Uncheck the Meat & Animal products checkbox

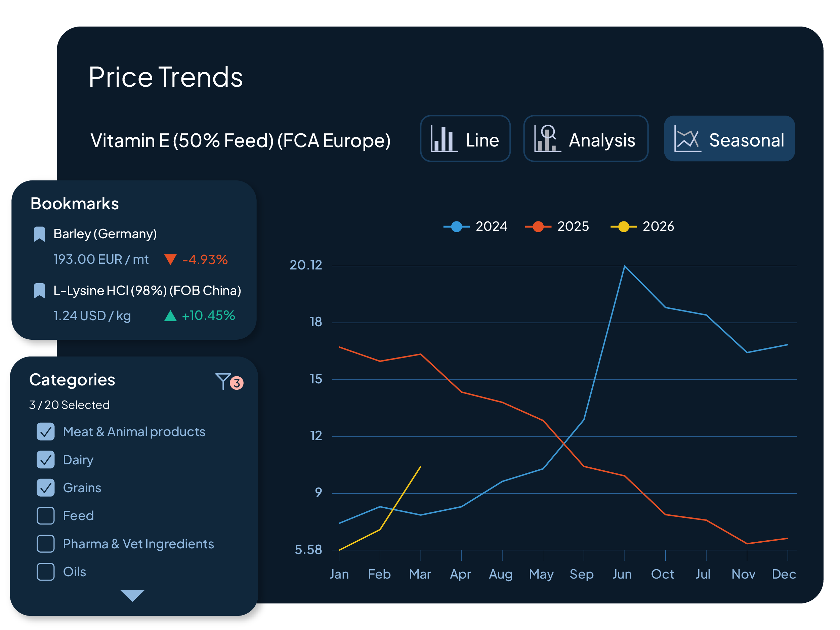(x=46, y=432)
